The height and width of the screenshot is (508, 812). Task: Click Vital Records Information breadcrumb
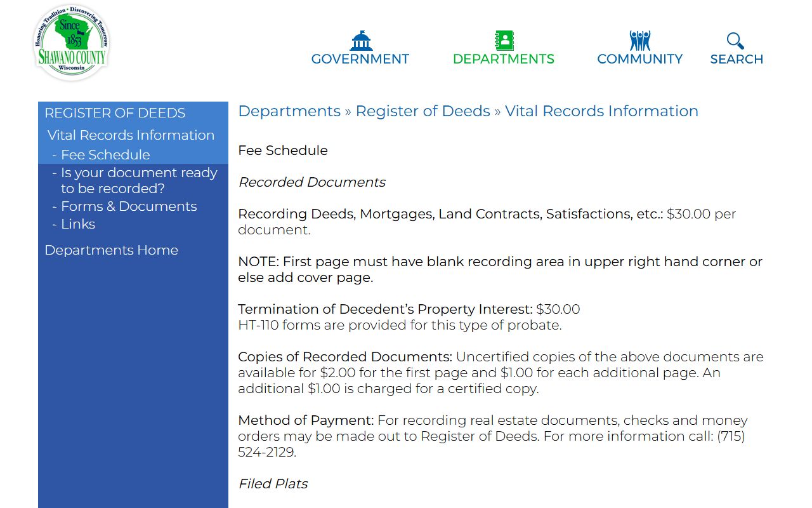coord(601,111)
